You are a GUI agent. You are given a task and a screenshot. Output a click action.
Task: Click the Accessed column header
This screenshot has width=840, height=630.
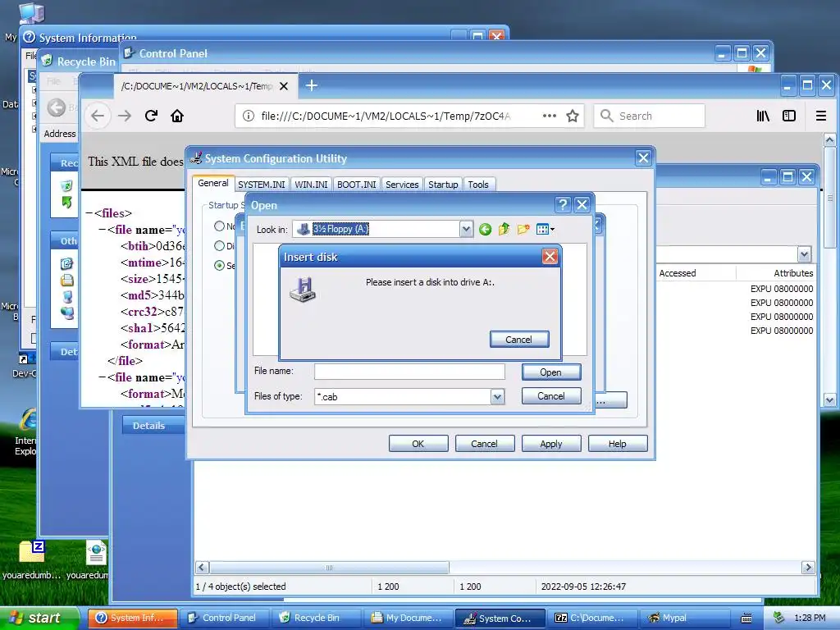696,273
